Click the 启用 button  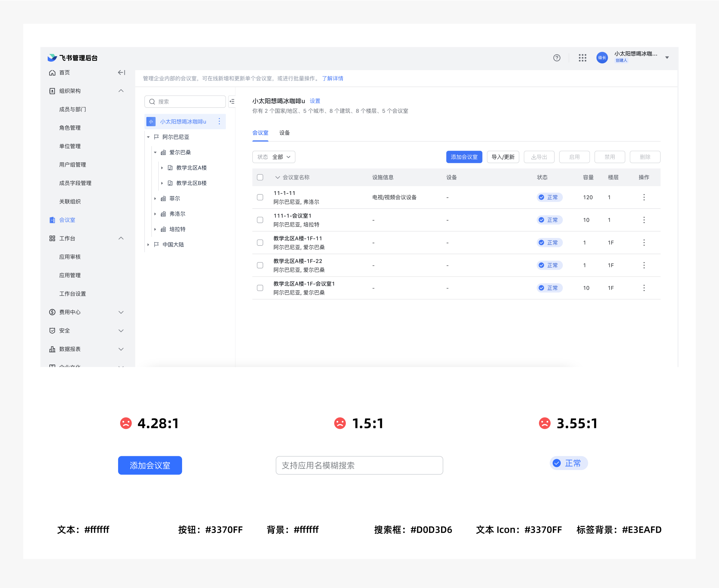coord(574,157)
